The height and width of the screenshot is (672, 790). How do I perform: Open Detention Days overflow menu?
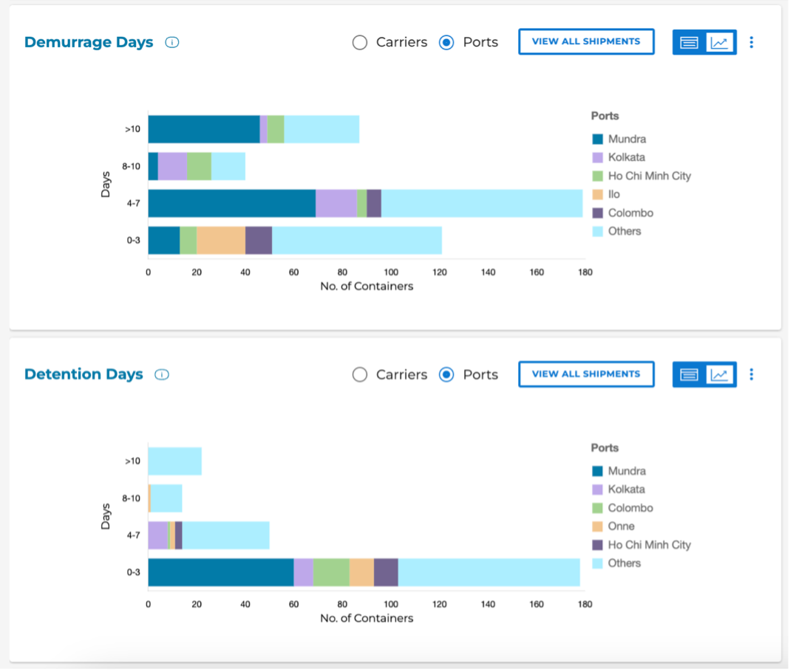(x=752, y=374)
